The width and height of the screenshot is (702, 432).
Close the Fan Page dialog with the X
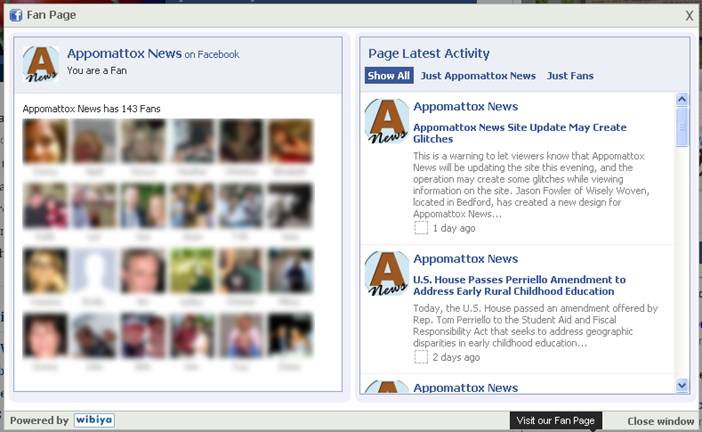(x=689, y=16)
